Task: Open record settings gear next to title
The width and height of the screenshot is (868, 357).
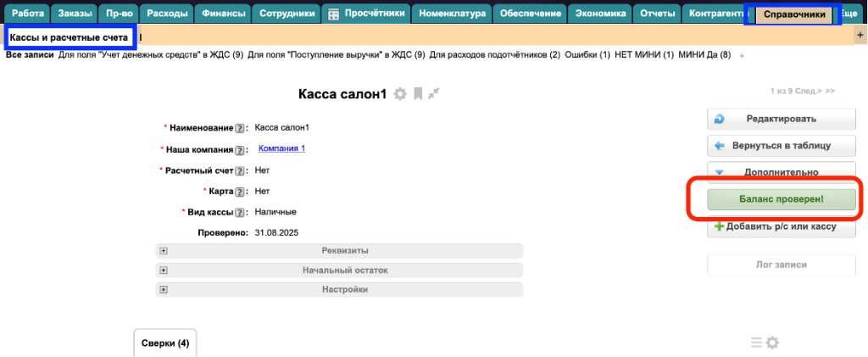Action: click(400, 94)
